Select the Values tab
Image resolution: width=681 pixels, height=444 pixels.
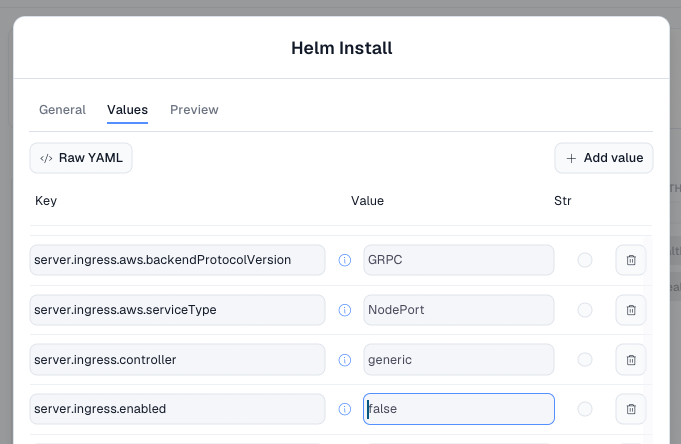click(127, 109)
